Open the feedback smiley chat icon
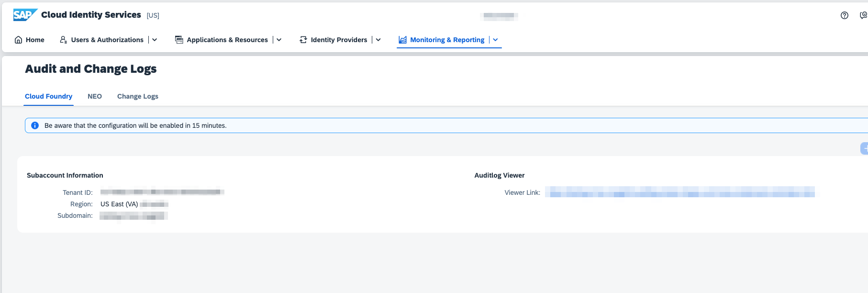Image resolution: width=868 pixels, height=293 pixels. coord(863,15)
